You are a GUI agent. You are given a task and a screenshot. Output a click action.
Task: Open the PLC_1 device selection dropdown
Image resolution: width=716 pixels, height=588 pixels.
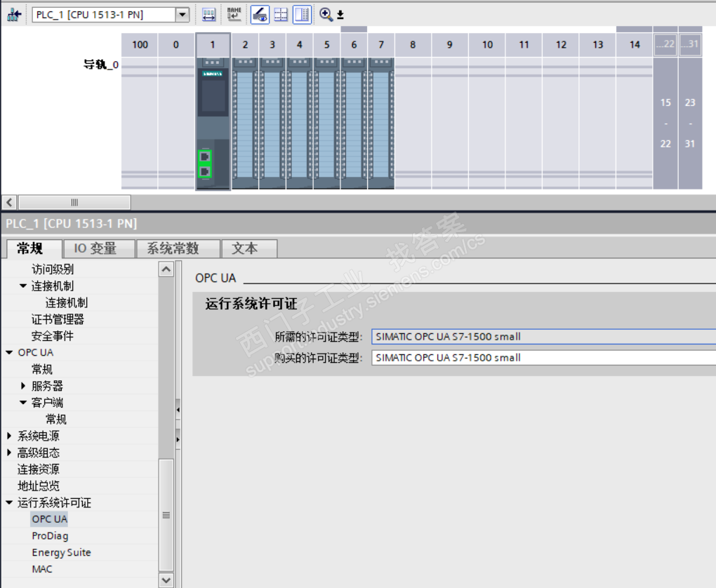(183, 15)
